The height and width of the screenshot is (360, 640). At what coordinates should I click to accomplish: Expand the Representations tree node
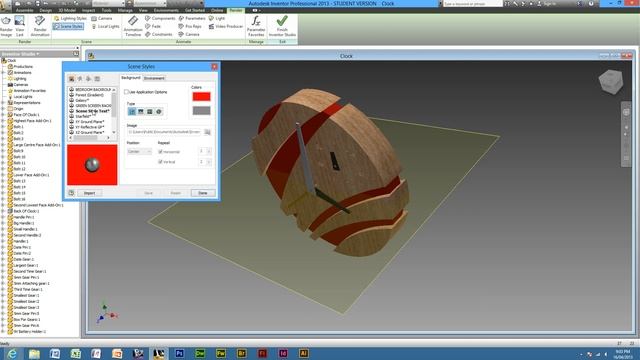[4, 103]
